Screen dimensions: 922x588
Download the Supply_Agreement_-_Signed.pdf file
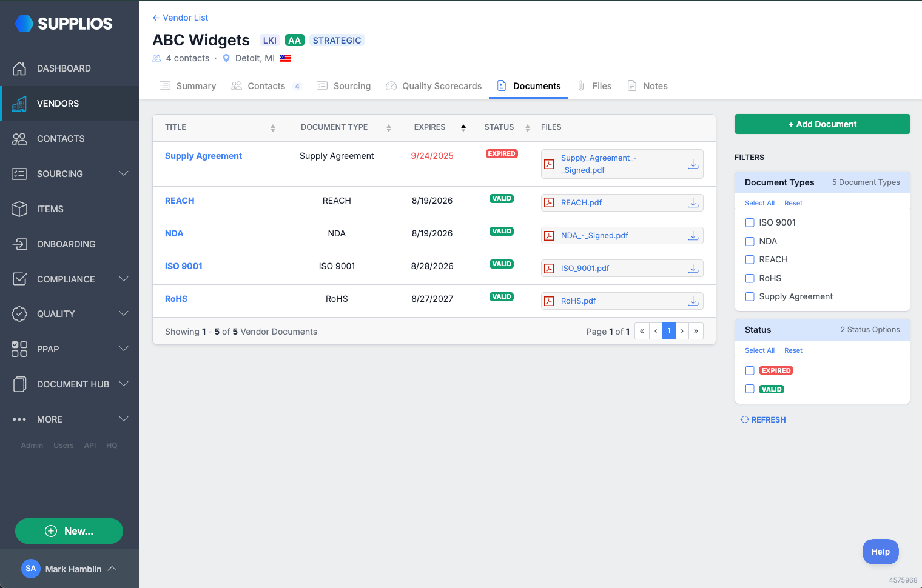(x=693, y=164)
